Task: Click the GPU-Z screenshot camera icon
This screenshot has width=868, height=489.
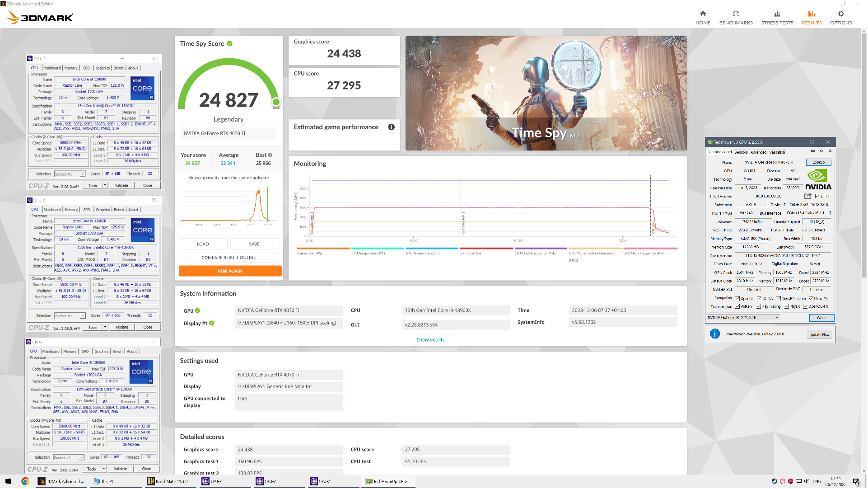Action: click(x=813, y=151)
